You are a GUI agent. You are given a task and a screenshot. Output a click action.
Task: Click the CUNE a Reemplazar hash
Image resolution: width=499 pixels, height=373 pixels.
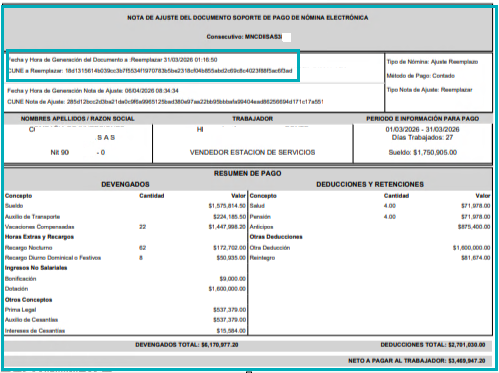(179, 71)
